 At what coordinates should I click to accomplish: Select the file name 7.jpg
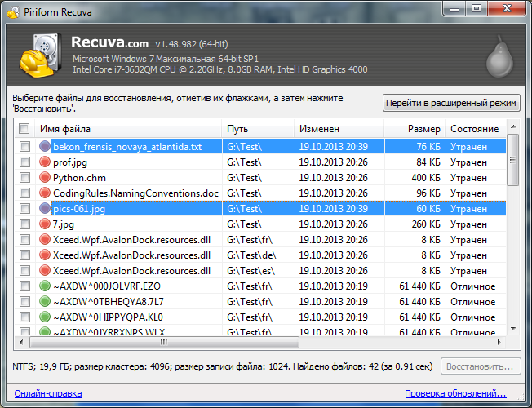point(64,224)
